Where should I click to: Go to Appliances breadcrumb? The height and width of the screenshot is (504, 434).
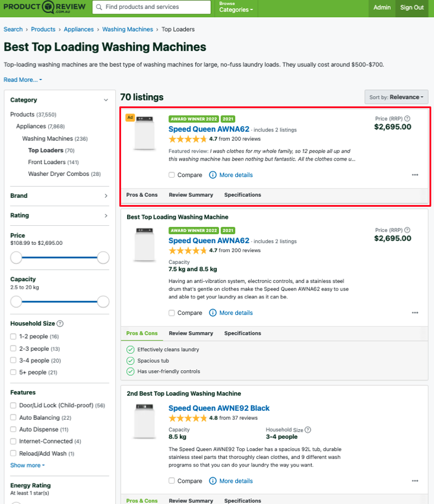click(x=78, y=29)
